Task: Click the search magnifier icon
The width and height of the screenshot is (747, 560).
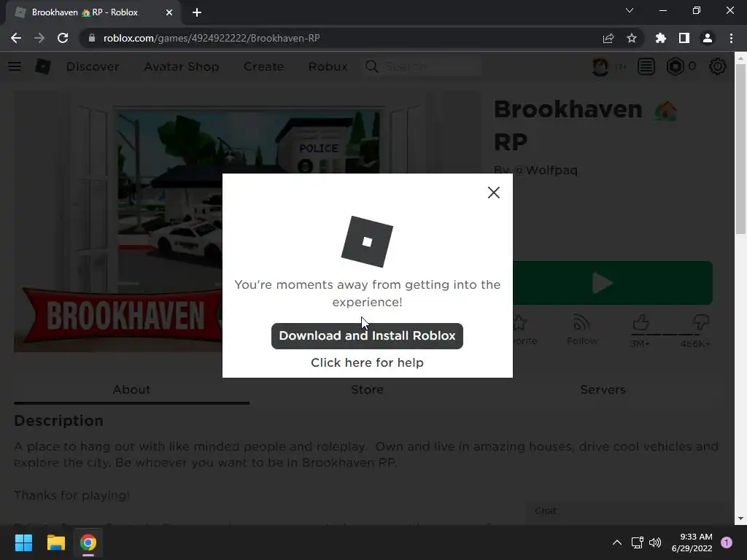Action: click(371, 66)
